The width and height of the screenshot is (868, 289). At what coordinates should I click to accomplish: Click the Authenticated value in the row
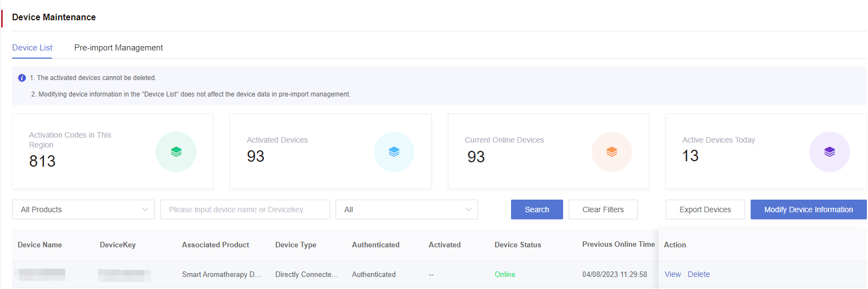[x=373, y=274]
